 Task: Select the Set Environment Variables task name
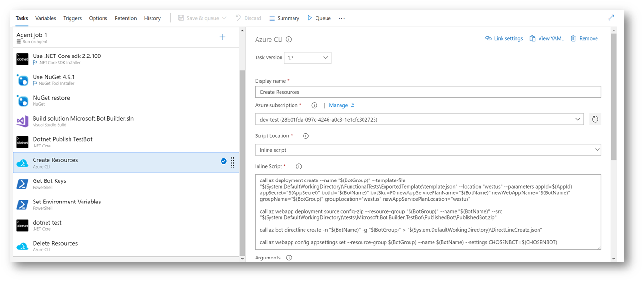(67, 202)
